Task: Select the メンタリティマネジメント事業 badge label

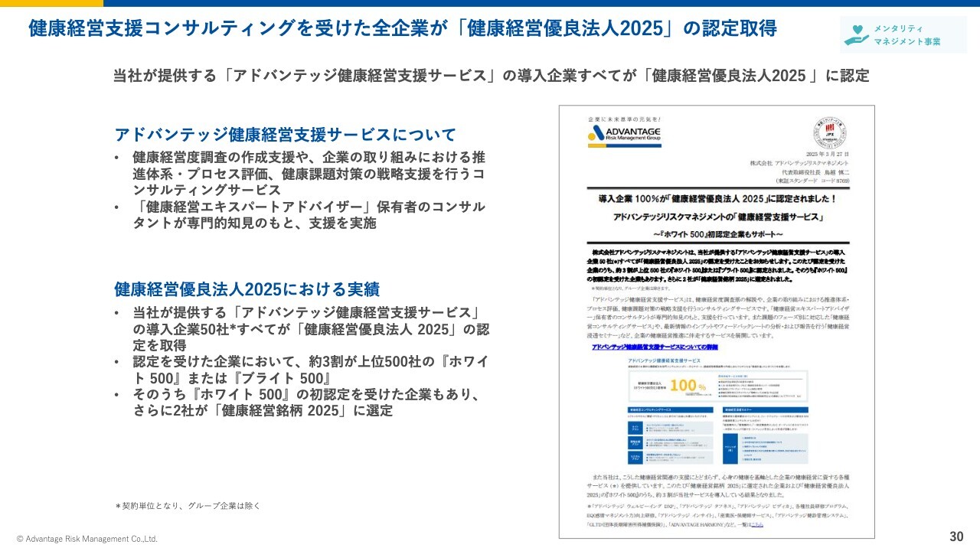Action: 907,34
